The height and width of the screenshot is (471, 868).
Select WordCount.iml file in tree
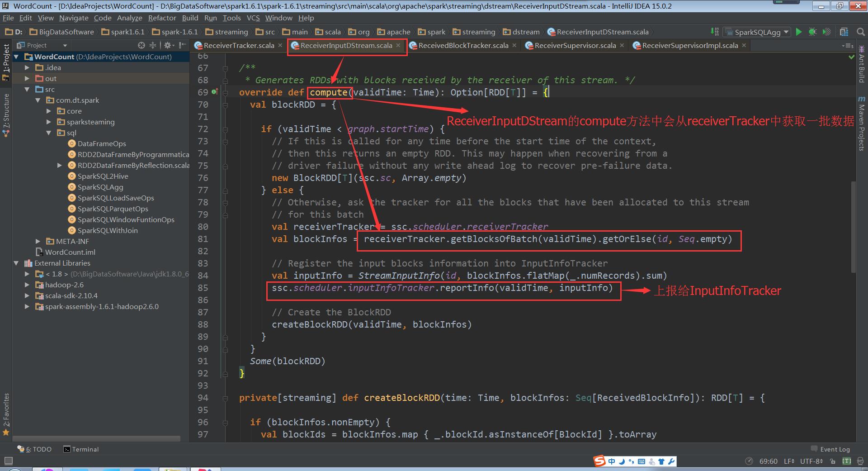tap(66, 252)
